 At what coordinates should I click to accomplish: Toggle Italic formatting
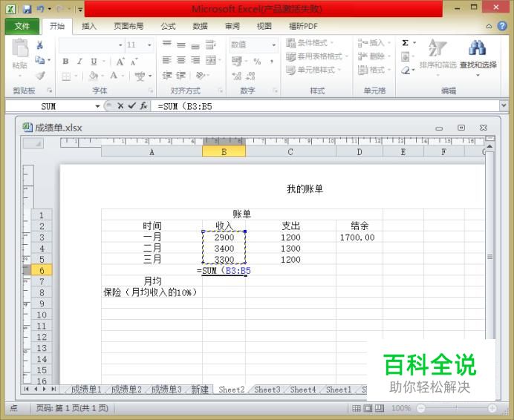click(79, 62)
